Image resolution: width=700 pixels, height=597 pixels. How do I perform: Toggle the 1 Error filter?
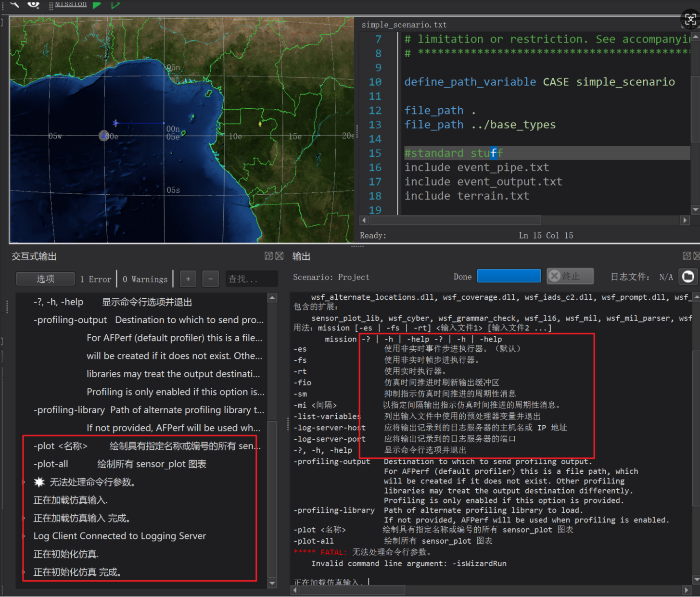pos(96,279)
